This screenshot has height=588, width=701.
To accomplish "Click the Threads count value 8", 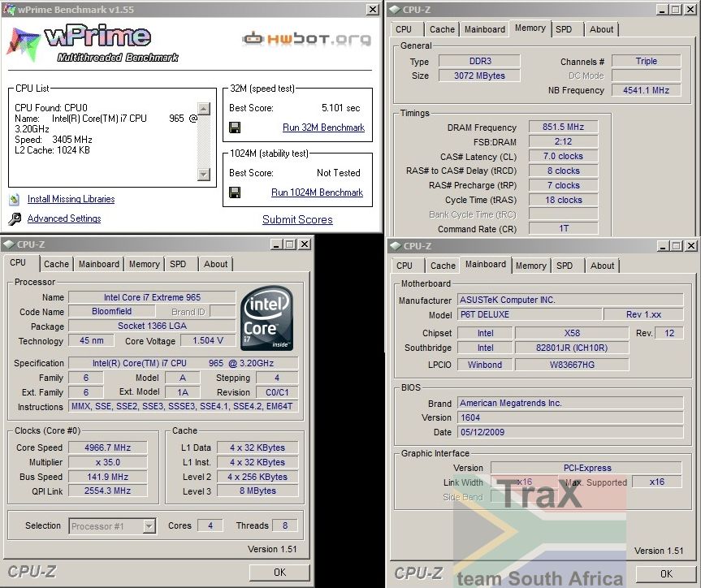I will (285, 525).
